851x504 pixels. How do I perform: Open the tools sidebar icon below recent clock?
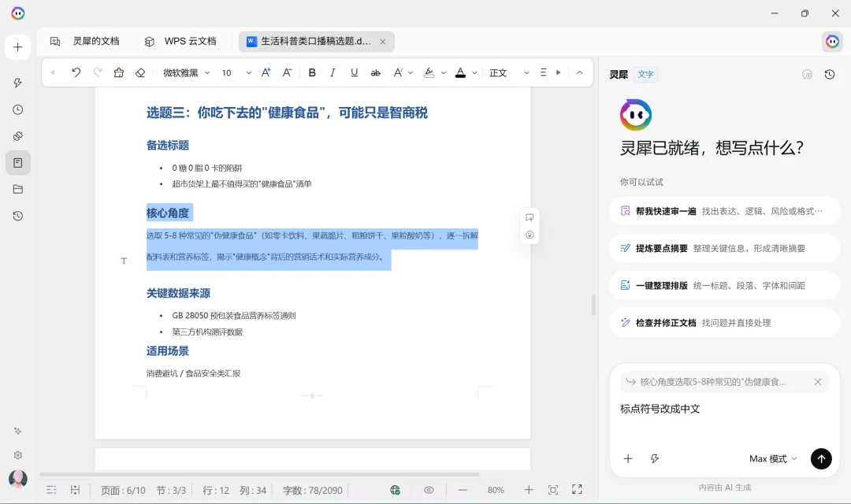[x=18, y=136]
